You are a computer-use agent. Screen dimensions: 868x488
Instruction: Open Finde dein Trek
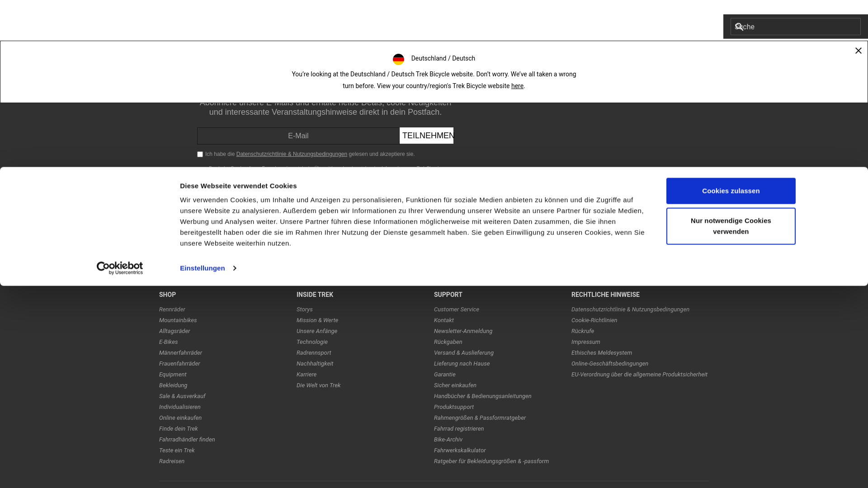(178, 429)
